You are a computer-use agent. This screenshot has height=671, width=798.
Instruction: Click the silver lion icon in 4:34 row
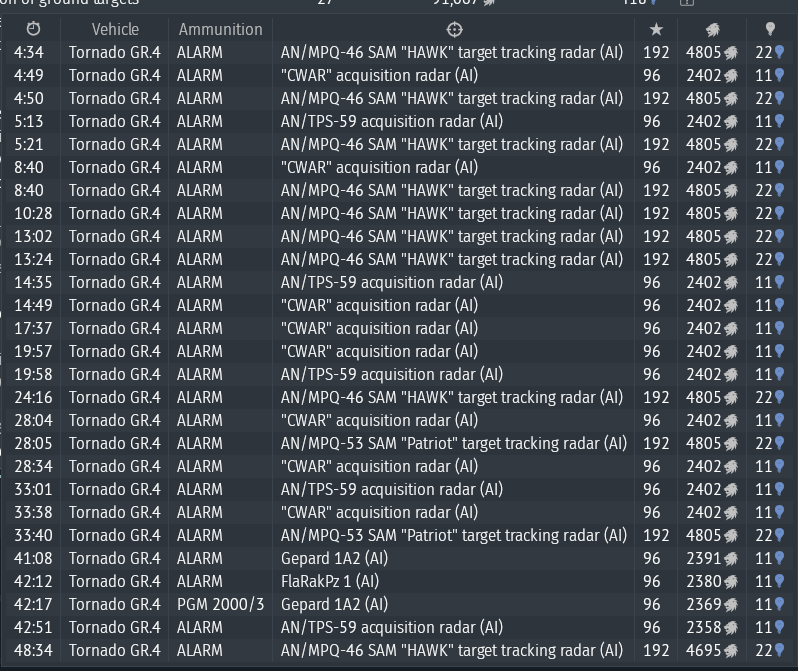click(x=731, y=53)
